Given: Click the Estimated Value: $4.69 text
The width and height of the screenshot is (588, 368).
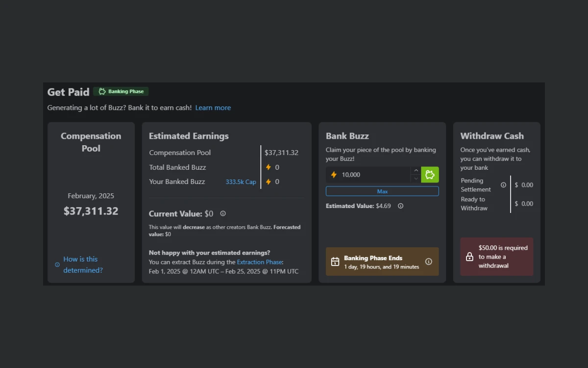Looking at the screenshot, I should [358, 206].
